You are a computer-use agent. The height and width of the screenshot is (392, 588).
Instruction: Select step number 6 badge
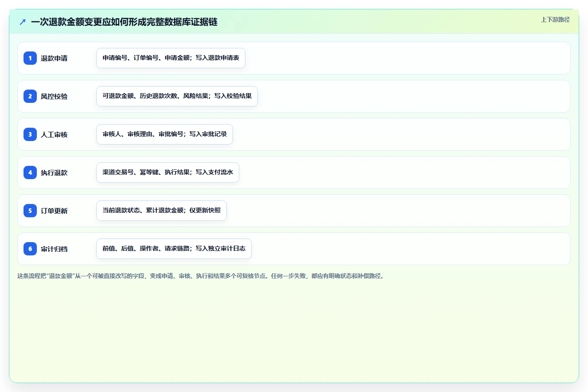coord(30,249)
